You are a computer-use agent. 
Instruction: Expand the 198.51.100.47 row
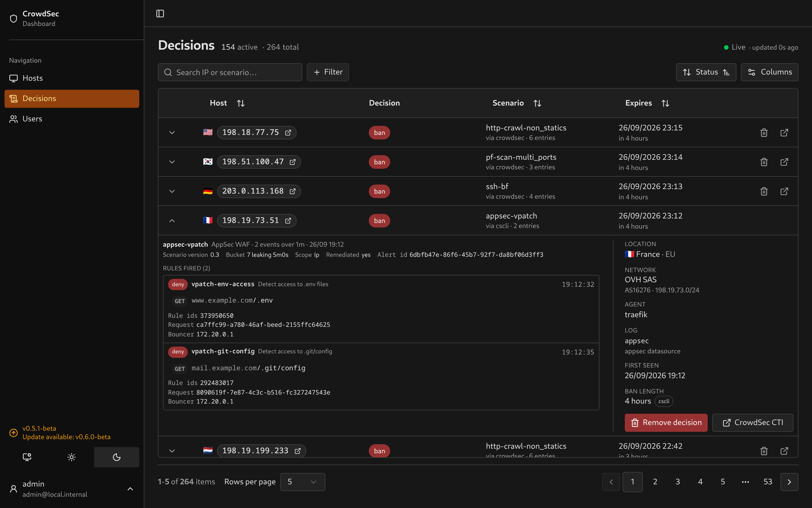click(x=172, y=162)
